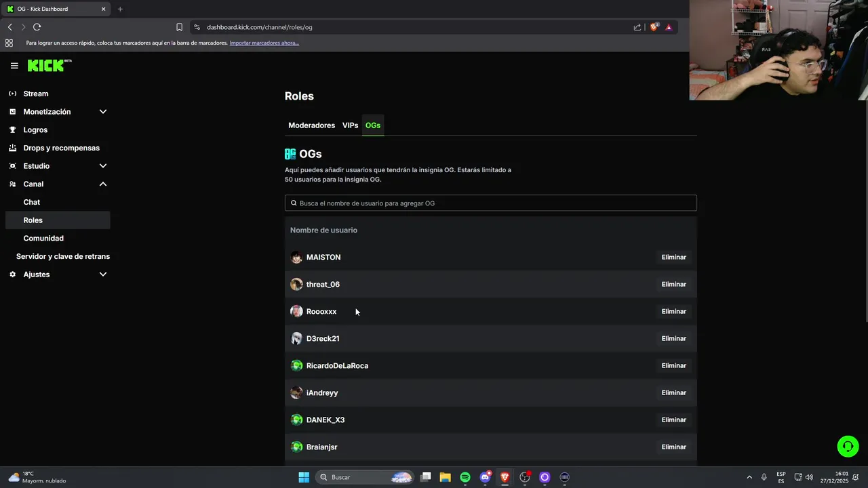Remove RicardoDeLaRoca from OGs
Viewport: 868px width, 488px height.
click(674, 365)
